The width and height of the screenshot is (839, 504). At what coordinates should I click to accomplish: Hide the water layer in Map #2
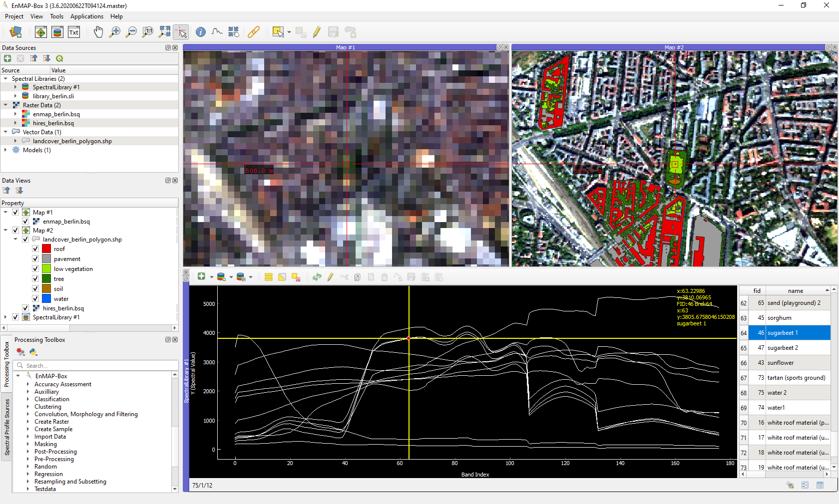coord(35,298)
